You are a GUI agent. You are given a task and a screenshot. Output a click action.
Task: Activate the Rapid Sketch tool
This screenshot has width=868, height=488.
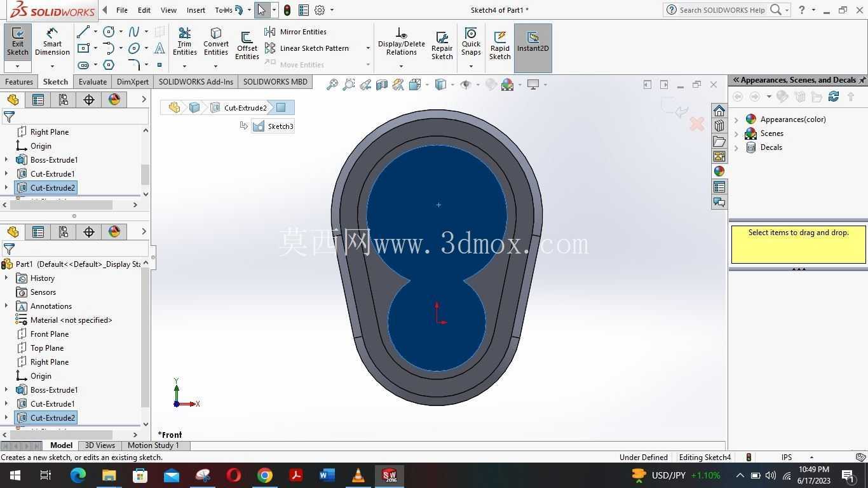(500, 45)
